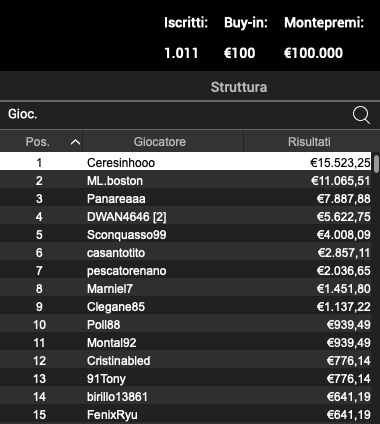This screenshot has width=380, height=424.
Task: Click the pescatorenano row
Action: (185, 271)
